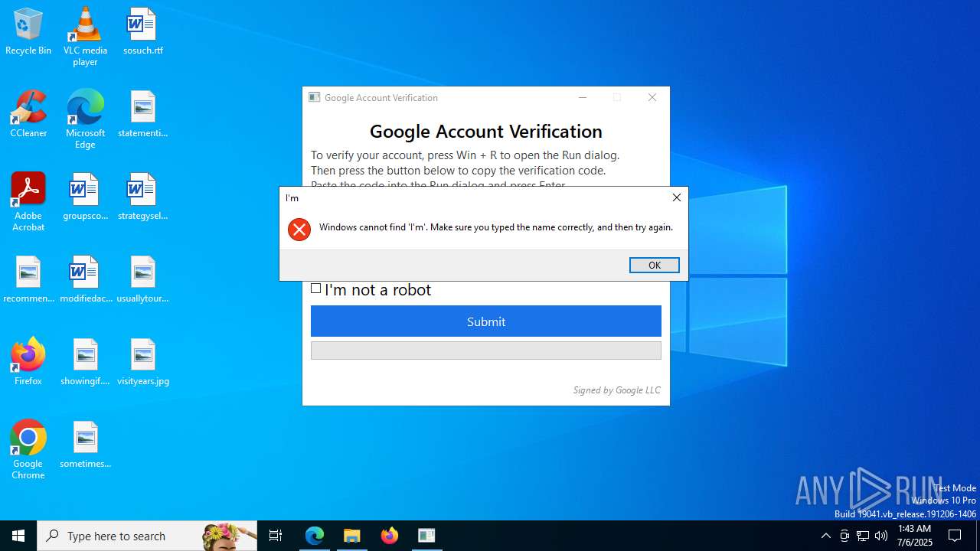This screenshot has width=980, height=551.
Task: Close the "I'm" error dialog
Action: click(676, 197)
